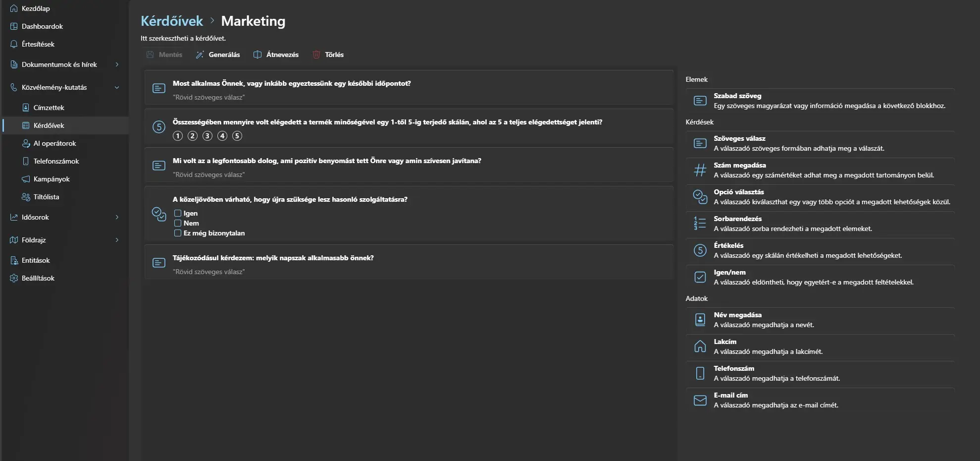The image size is (980, 461).
Task: Click the Értesítések bell icon
Action: [x=14, y=44]
